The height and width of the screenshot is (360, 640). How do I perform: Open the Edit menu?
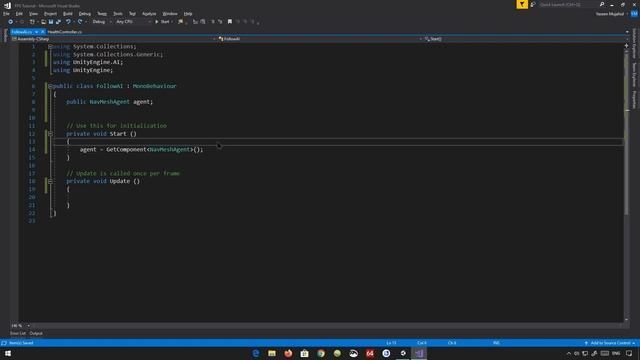tap(19, 14)
